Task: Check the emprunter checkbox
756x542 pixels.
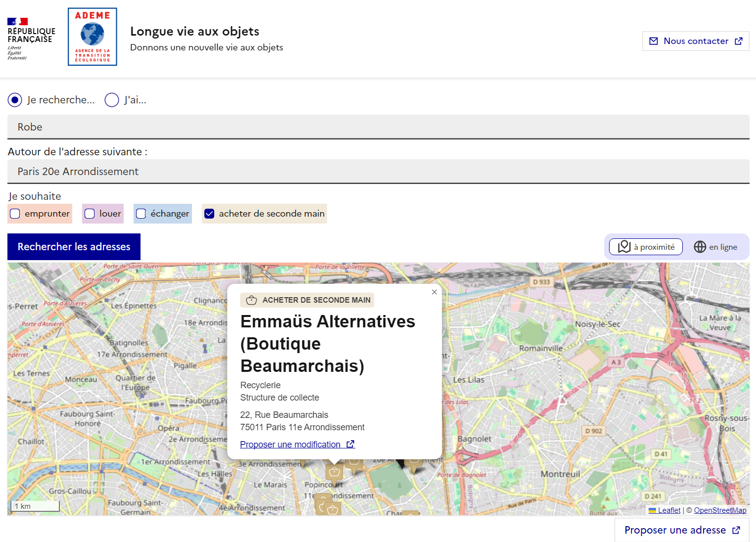Action: pyautogui.click(x=15, y=214)
